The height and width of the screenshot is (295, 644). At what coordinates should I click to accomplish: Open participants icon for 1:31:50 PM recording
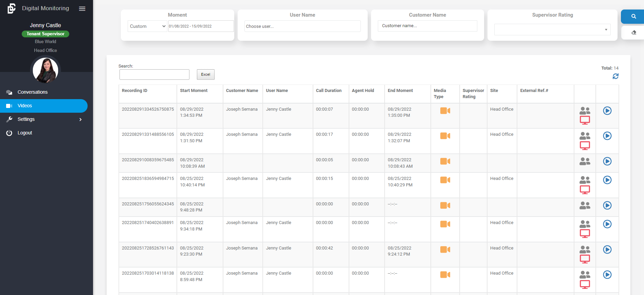pyautogui.click(x=585, y=136)
